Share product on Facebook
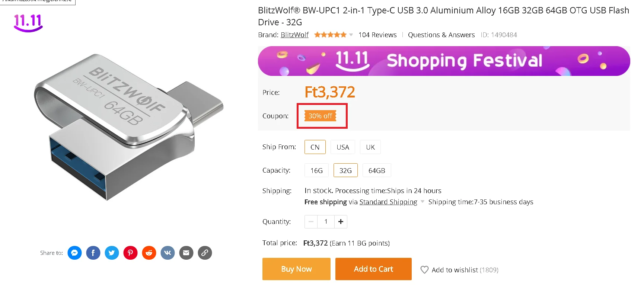The image size is (644, 285). [93, 253]
